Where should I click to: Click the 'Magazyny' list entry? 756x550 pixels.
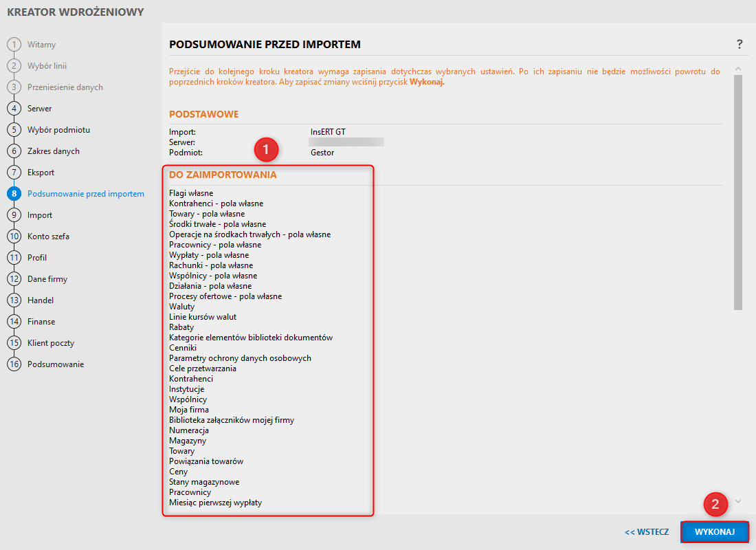pos(188,441)
